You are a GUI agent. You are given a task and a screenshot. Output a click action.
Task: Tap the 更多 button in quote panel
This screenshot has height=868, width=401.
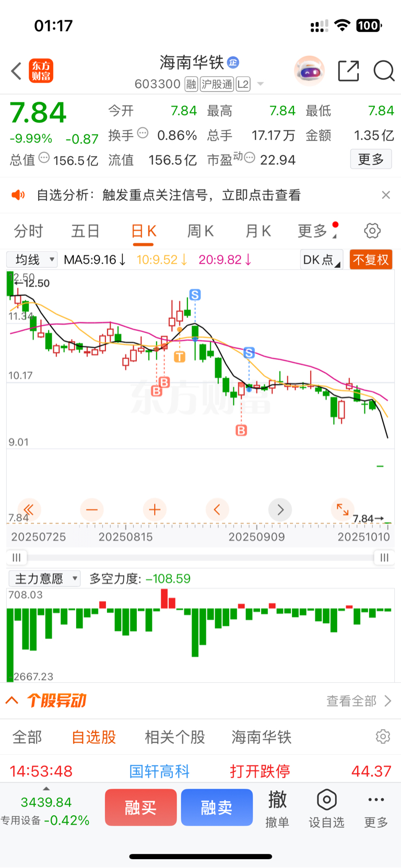click(371, 159)
